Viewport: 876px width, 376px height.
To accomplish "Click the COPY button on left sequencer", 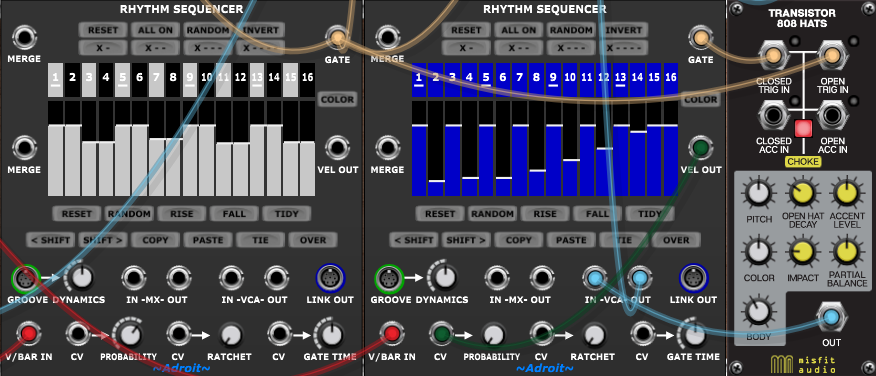I will pos(155,240).
